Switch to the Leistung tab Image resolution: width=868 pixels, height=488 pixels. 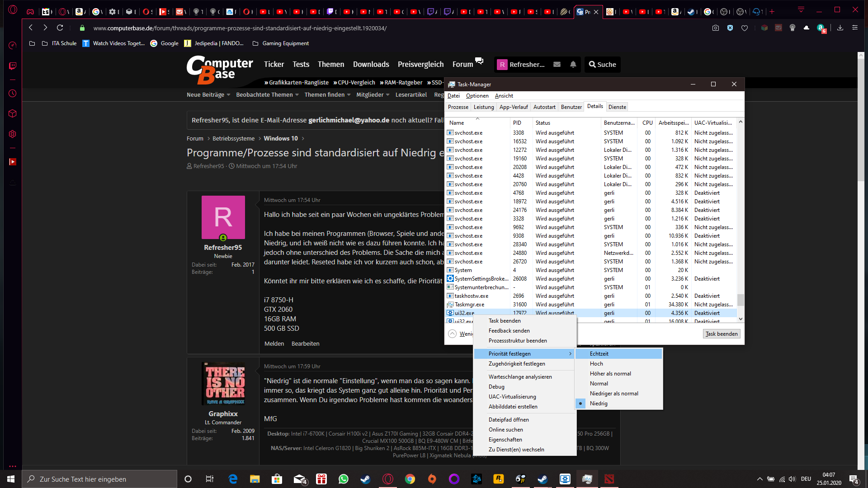click(483, 107)
